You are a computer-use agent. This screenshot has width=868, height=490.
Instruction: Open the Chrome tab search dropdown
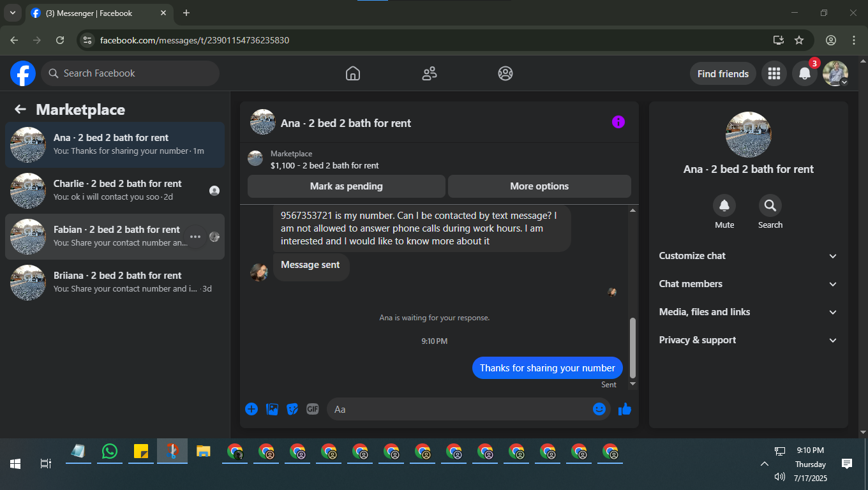tap(12, 13)
